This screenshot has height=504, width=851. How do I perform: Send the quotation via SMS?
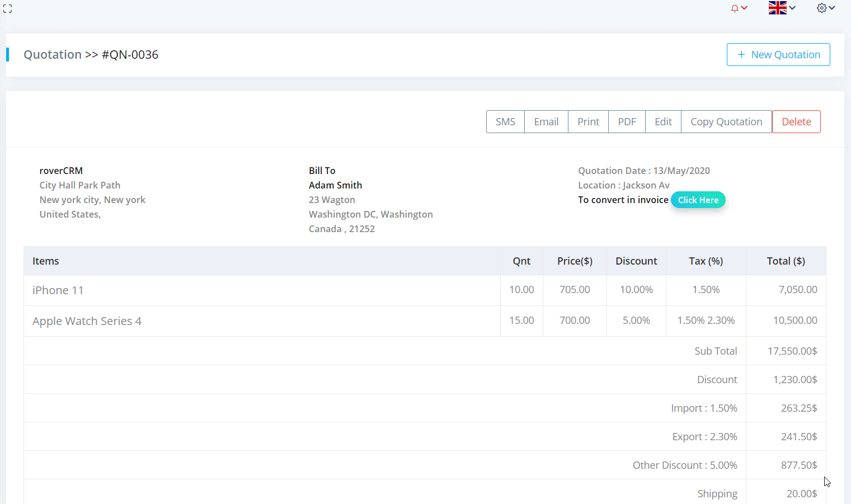(505, 122)
